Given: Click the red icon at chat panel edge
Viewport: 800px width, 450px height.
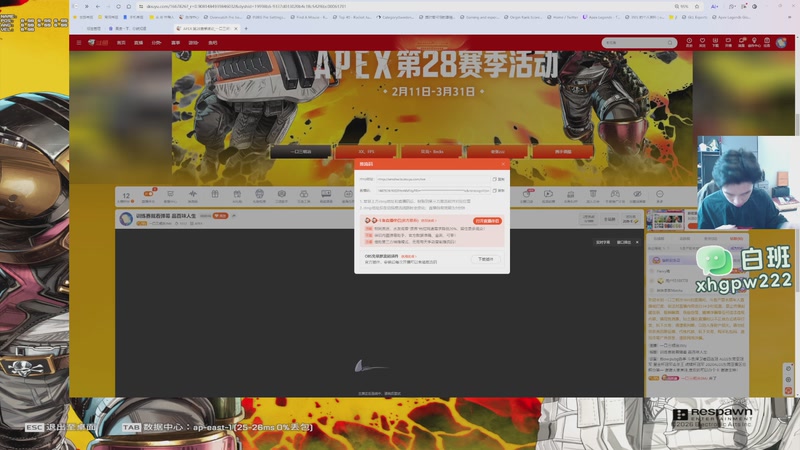Looking at the screenshot, I should (x=788, y=391).
